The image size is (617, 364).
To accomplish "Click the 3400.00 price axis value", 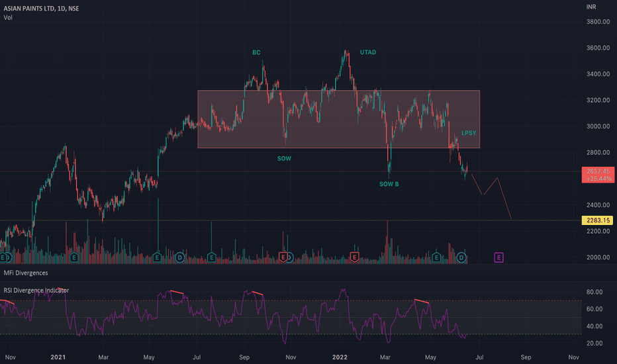I will pos(598,74).
